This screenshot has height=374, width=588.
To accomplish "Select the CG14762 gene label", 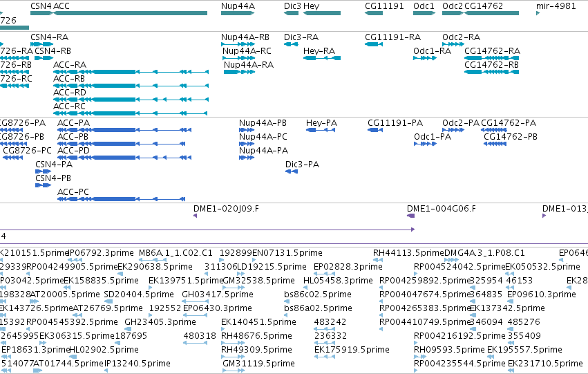I will point(484,6).
